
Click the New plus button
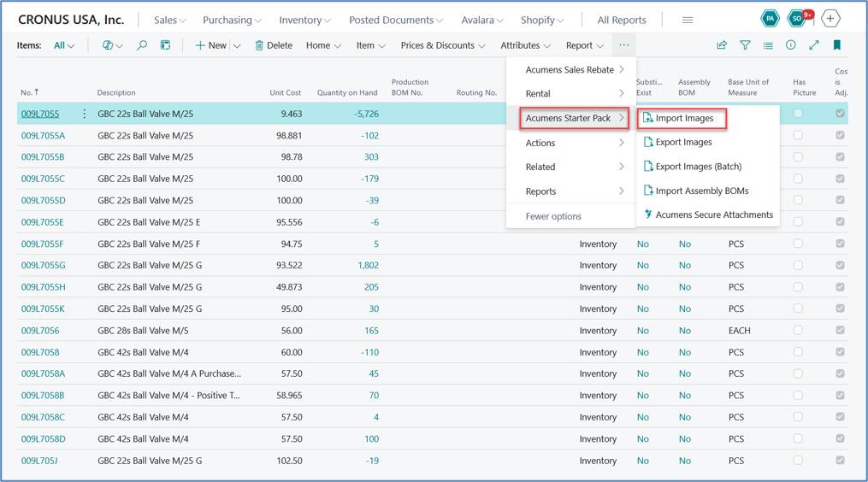[x=211, y=45]
